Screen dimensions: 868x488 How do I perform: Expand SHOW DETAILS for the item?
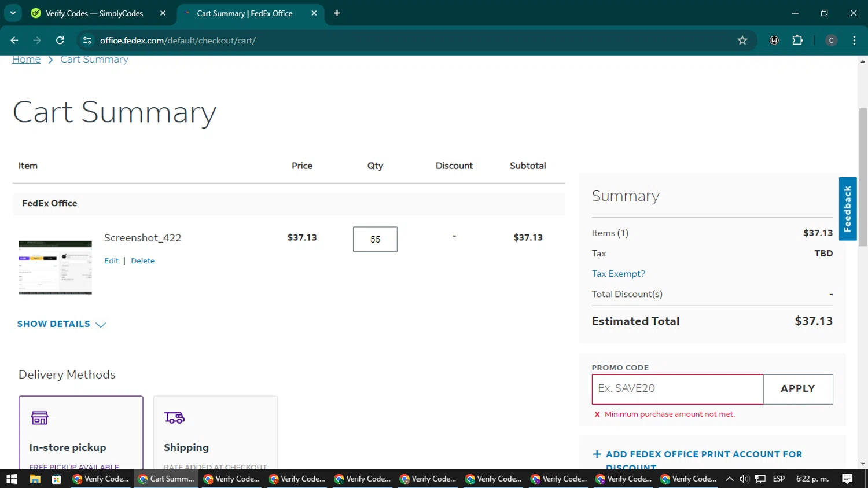point(61,324)
